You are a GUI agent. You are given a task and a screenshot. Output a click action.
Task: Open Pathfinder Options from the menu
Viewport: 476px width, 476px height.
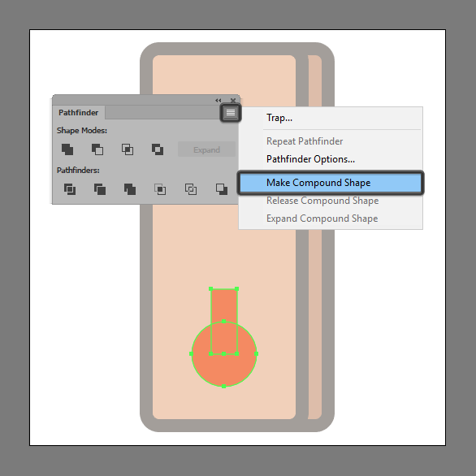click(x=310, y=159)
